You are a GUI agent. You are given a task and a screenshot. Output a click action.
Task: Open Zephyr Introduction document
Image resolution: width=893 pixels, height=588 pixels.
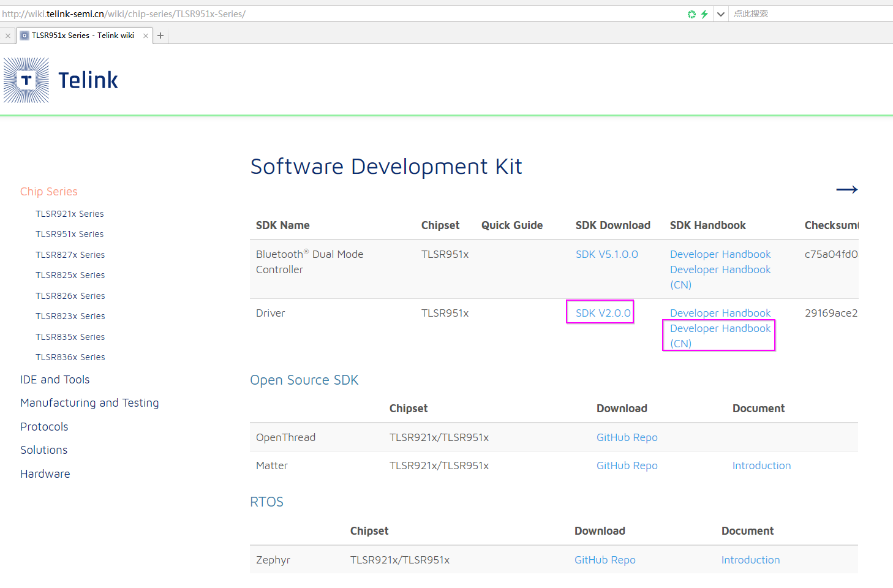click(751, 560)
